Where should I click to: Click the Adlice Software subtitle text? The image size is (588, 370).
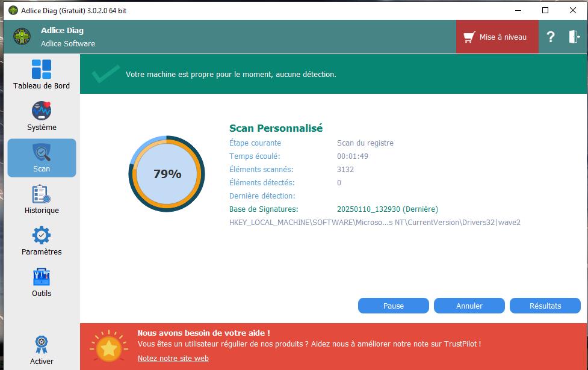(68, 43)
